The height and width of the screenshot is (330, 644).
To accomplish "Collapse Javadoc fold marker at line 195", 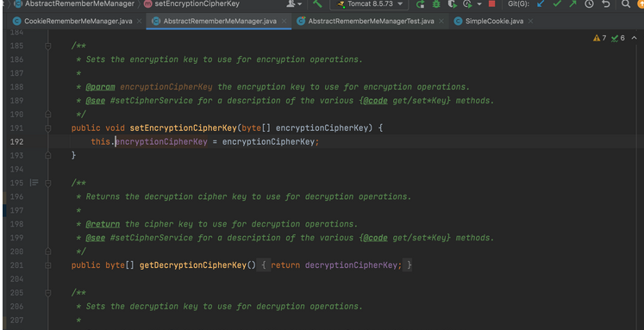I will pyautogui.click(x=48, y=183).
